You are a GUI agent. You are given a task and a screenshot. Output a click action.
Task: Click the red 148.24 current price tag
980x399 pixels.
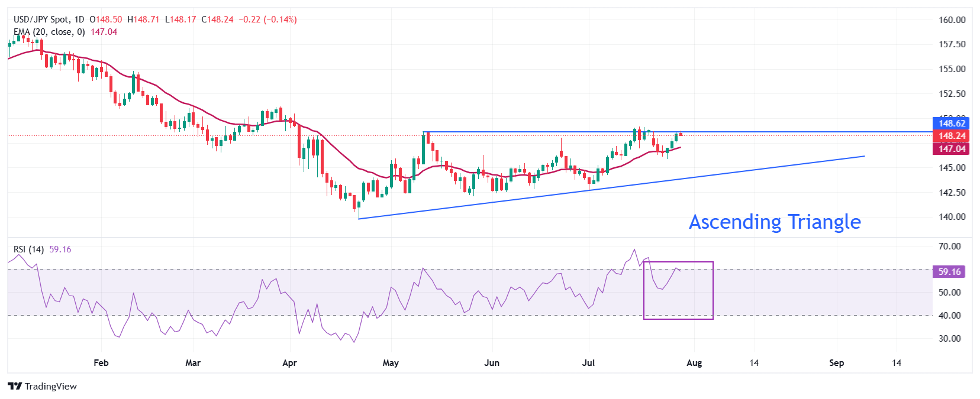pos(951,136)
